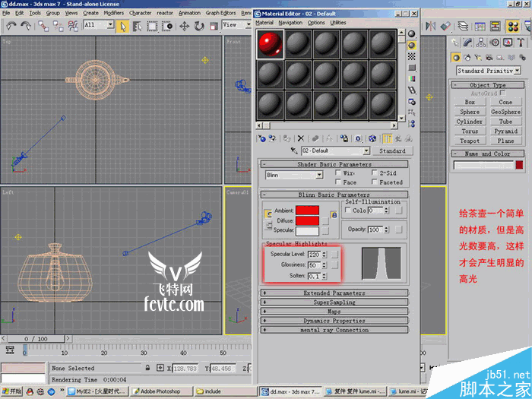532x399 pixels.
Task: Pick the Select and Rotate tool
Action: (199, 26)
